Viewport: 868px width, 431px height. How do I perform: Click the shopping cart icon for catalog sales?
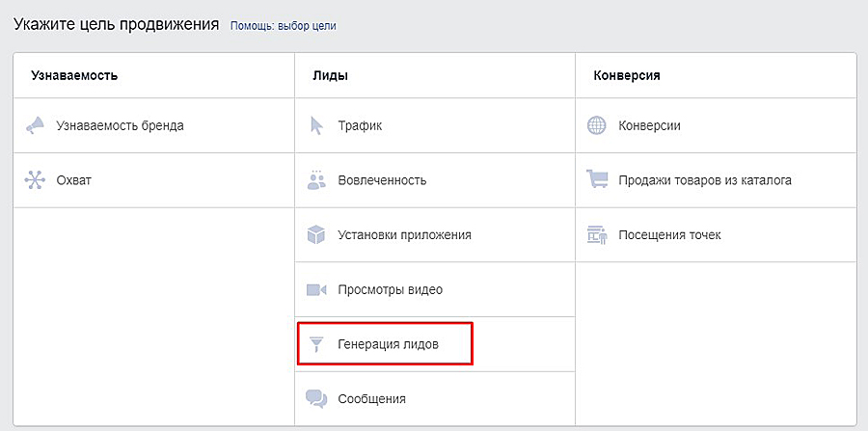pyautogui.click(x=597, y=180)
